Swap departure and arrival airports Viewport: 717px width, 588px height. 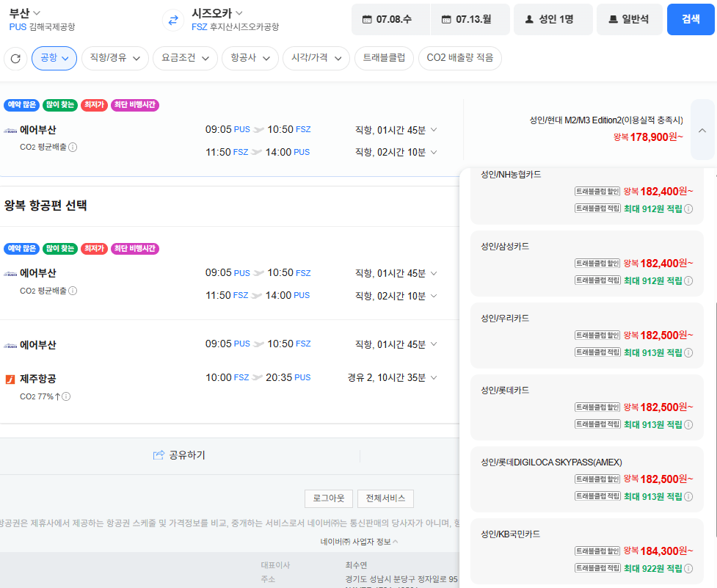pyautogui.click(x=173, y=20)
